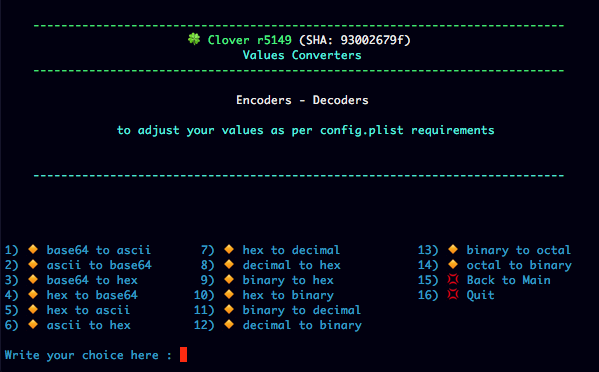This screenshot has height=372, width=599.
Task: Click number '16)' label
Action: pyautogui.click(x=428, y=295)
